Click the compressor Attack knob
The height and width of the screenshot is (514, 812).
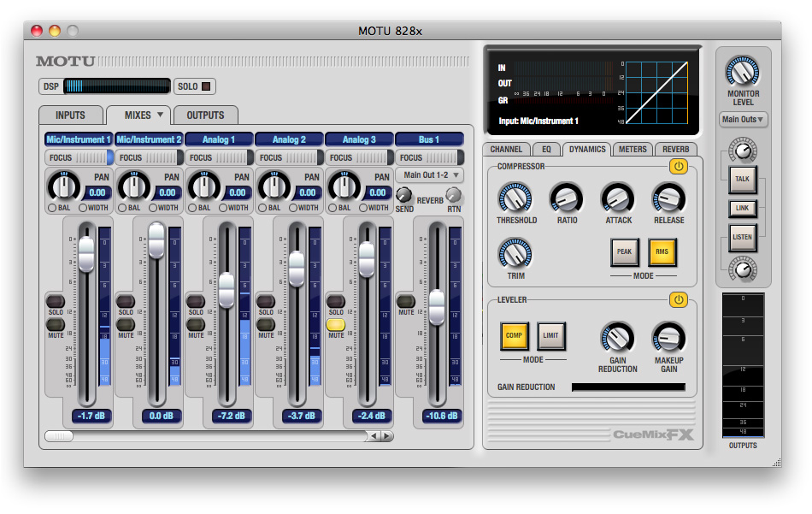(x=617, y=199)
